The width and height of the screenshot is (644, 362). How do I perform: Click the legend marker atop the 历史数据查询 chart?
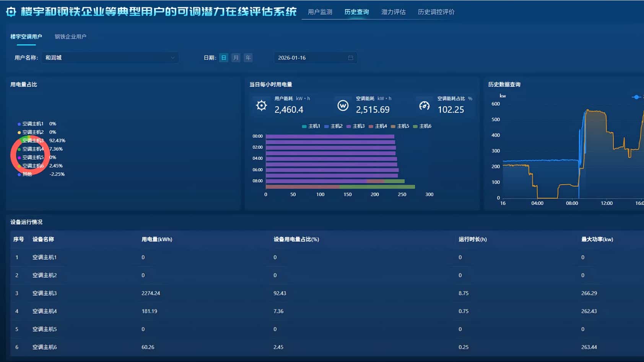[x=636, y=97]
